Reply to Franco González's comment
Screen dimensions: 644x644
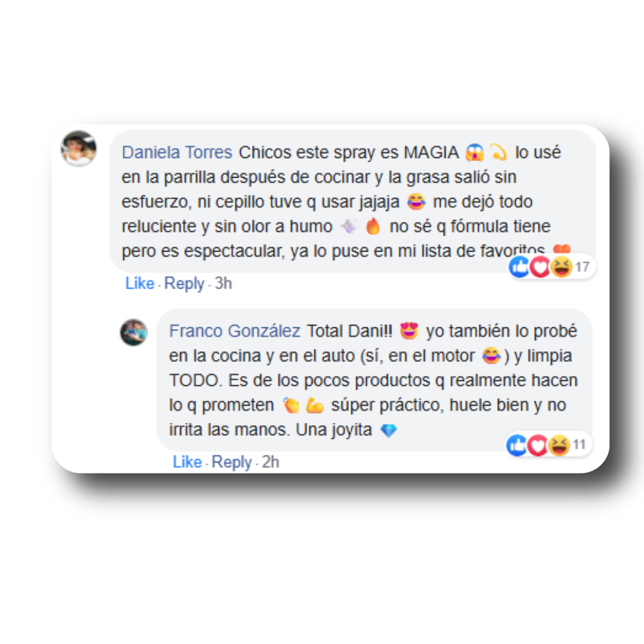231,462
